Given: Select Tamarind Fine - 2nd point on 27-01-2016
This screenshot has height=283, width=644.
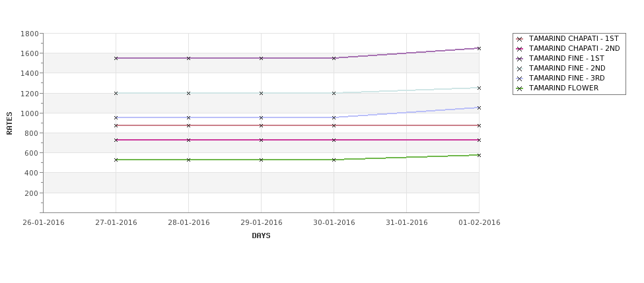Looking at the screenshot, I should click(x=116, y=93).
